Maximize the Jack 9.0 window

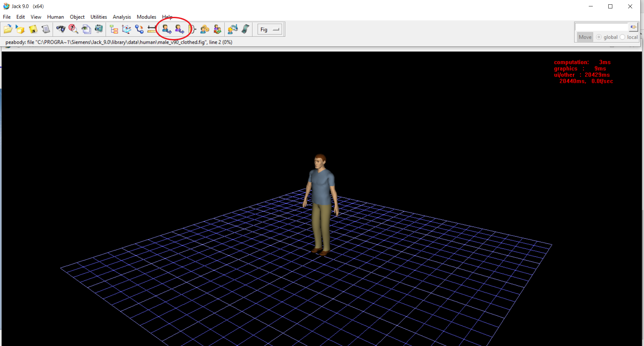[x=610, y=6]
